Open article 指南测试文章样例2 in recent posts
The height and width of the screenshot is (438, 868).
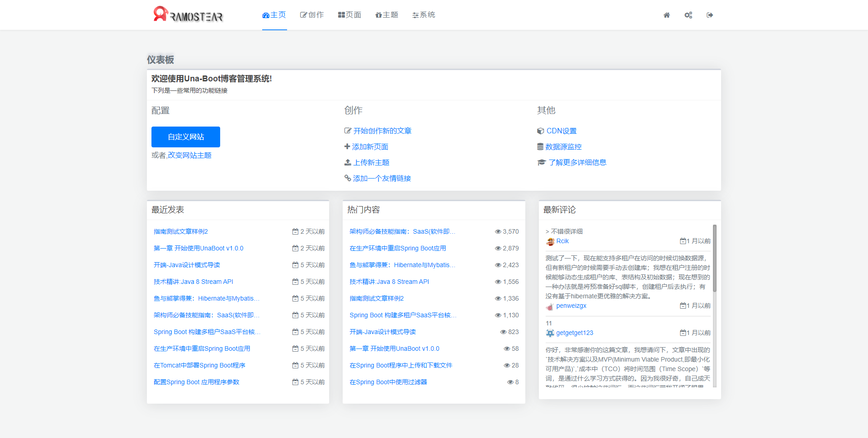coord(181,232)
